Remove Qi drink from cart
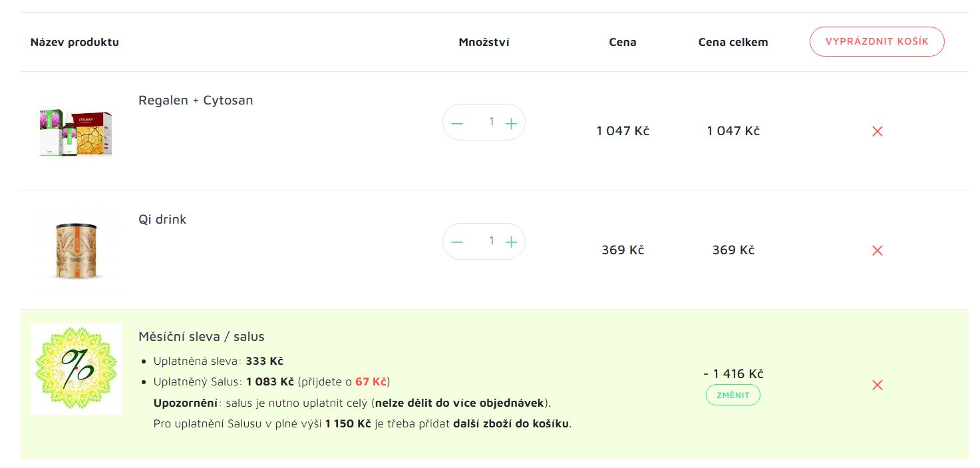 point(877,250)
